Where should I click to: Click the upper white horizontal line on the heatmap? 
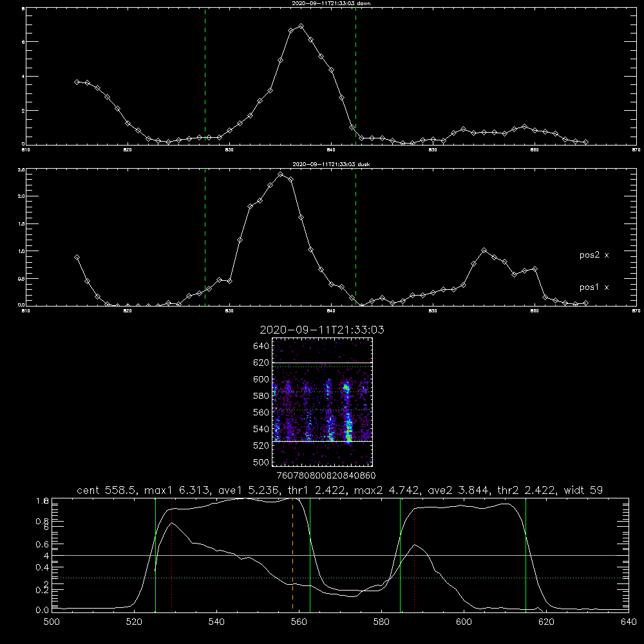322,363
